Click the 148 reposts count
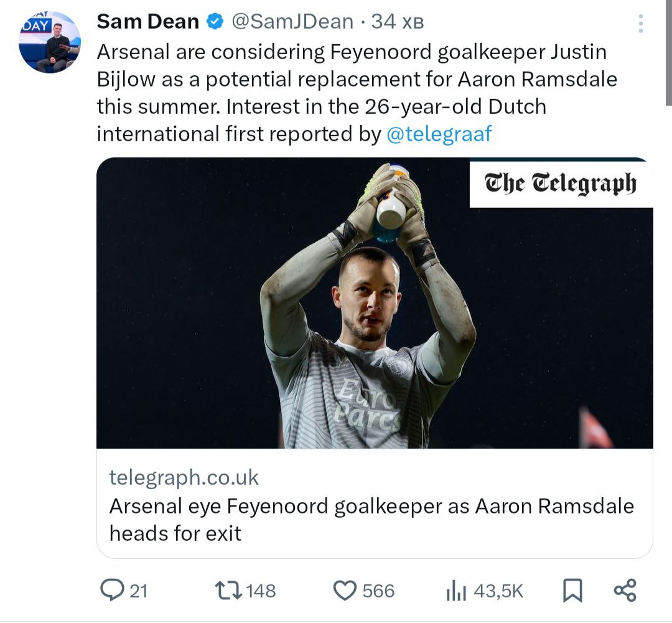Screen dimensions: 672x623 [261, 591]
